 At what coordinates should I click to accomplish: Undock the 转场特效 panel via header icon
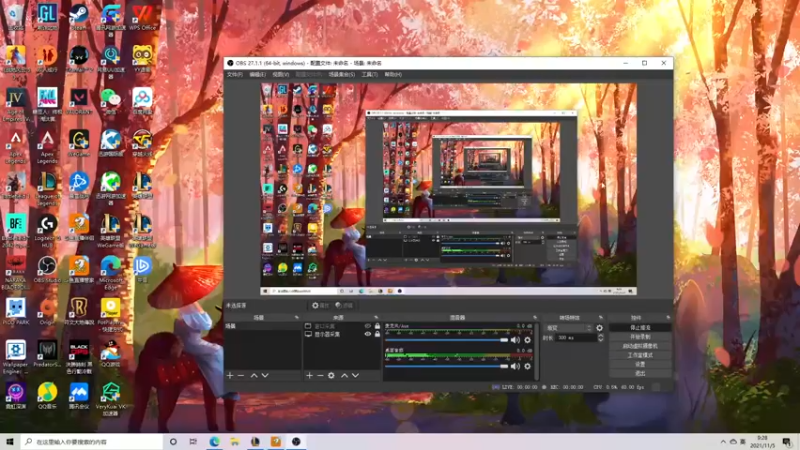pos(601,317)
